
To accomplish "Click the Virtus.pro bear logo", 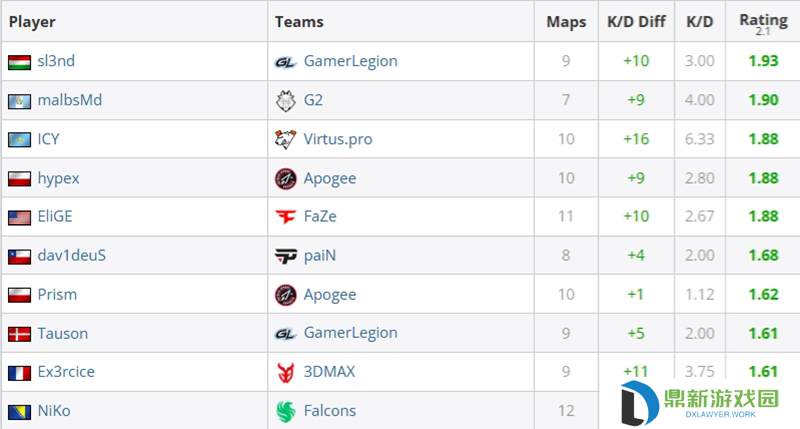I will (285, 139).
